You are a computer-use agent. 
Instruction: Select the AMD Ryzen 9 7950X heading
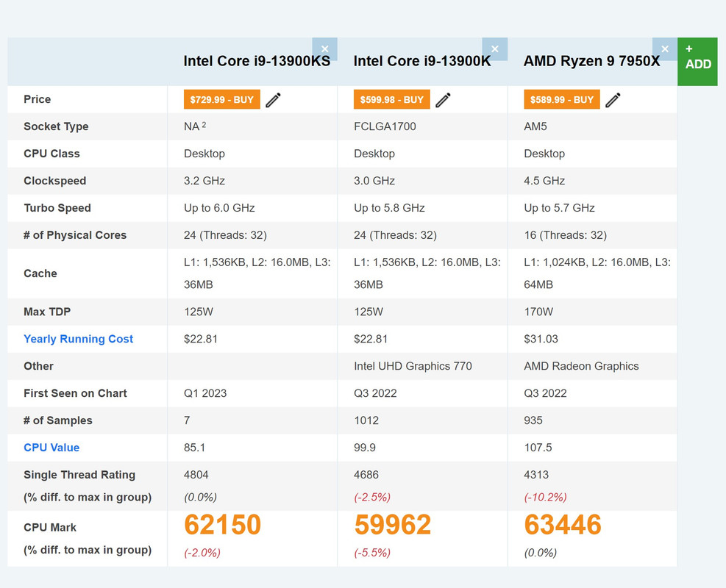(x=591, y=61)
